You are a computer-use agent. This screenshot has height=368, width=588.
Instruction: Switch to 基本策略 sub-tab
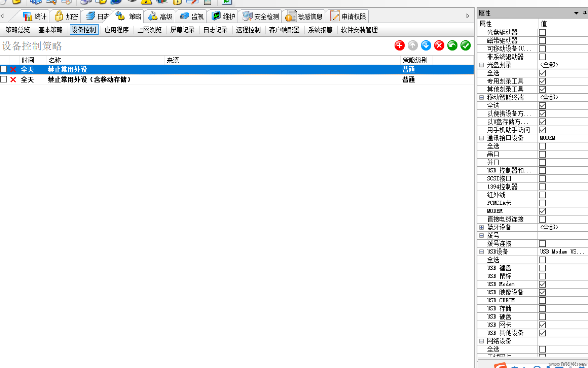point(51,30)
